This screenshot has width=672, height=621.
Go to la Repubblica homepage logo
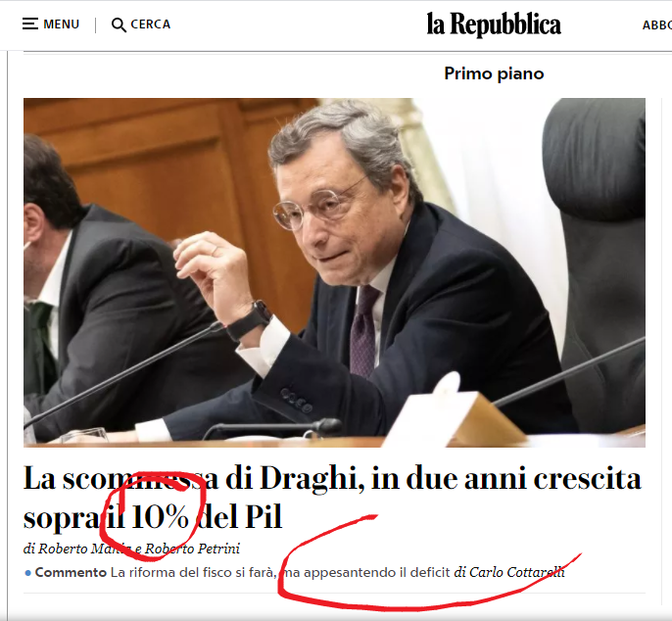coord(494,24)
